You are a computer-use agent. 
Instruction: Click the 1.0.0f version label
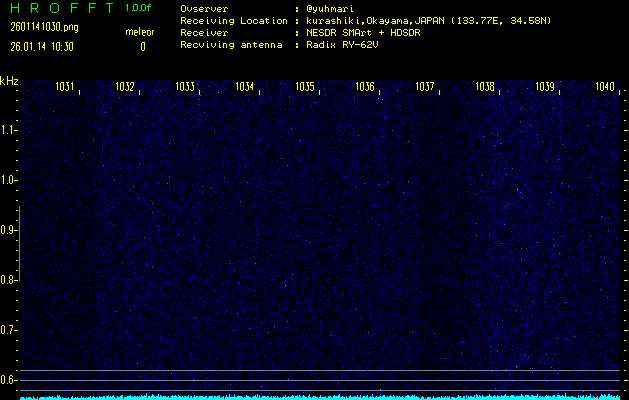(140, 8)
